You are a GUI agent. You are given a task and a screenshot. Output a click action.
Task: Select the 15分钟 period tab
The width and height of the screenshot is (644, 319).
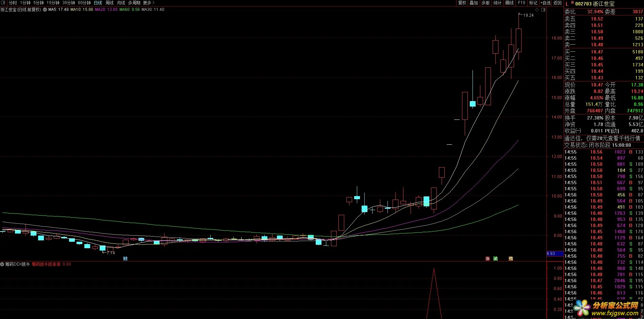53,3
